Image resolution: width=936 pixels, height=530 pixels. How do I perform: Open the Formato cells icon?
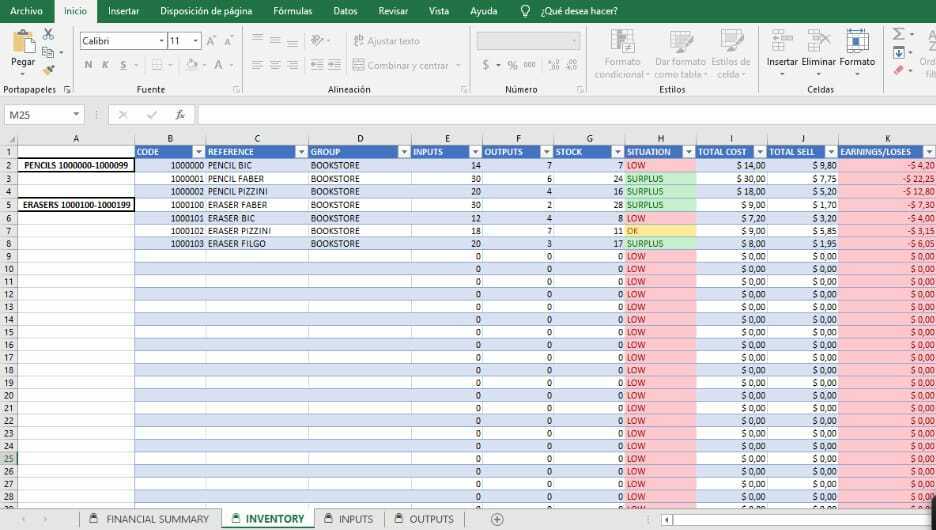coord(857,41)
